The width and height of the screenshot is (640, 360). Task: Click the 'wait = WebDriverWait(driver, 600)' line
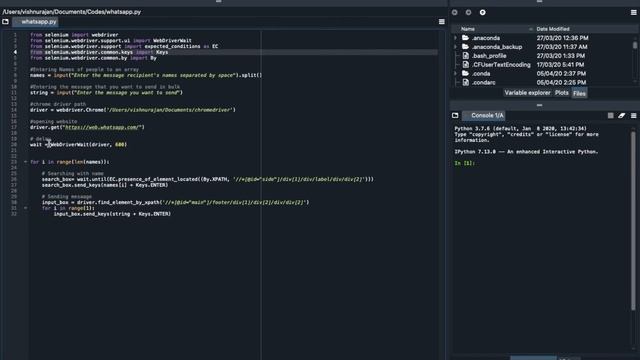(x=78, y=144)
